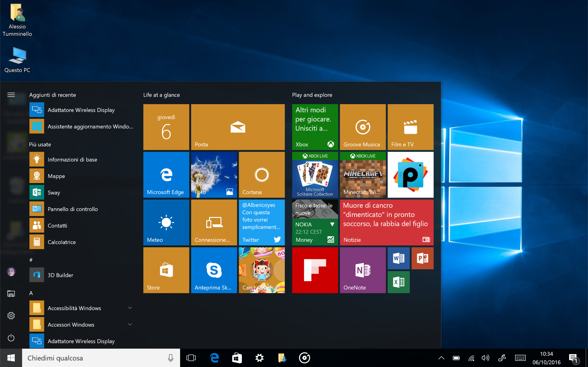Open the Connessione tile
The image size is (588, 367).
point(214,222)
